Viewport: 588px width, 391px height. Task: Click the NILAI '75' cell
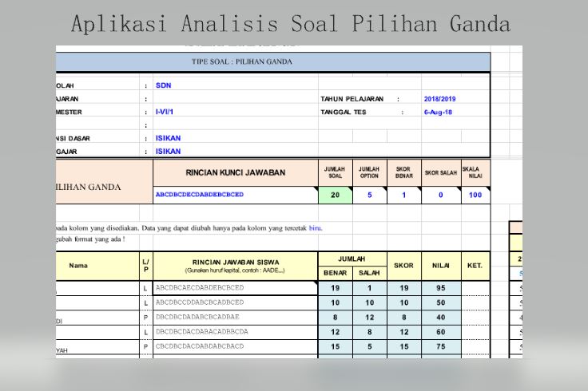441,346
